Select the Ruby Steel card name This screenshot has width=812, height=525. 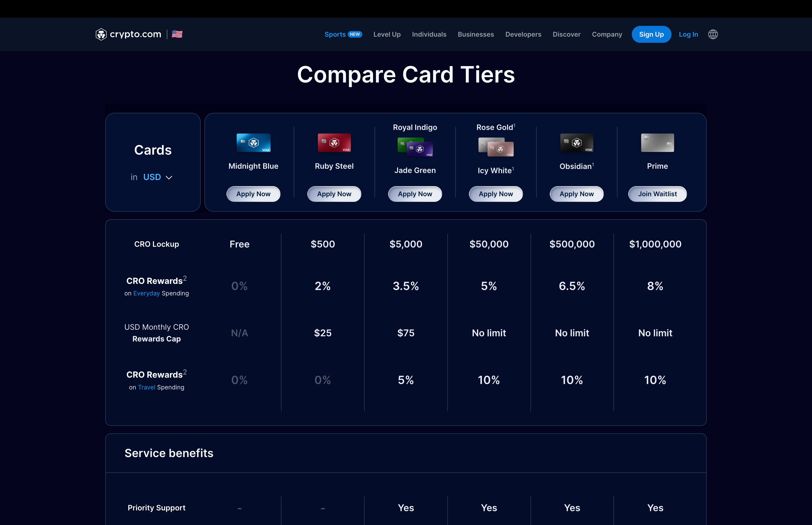pos(334,166)
